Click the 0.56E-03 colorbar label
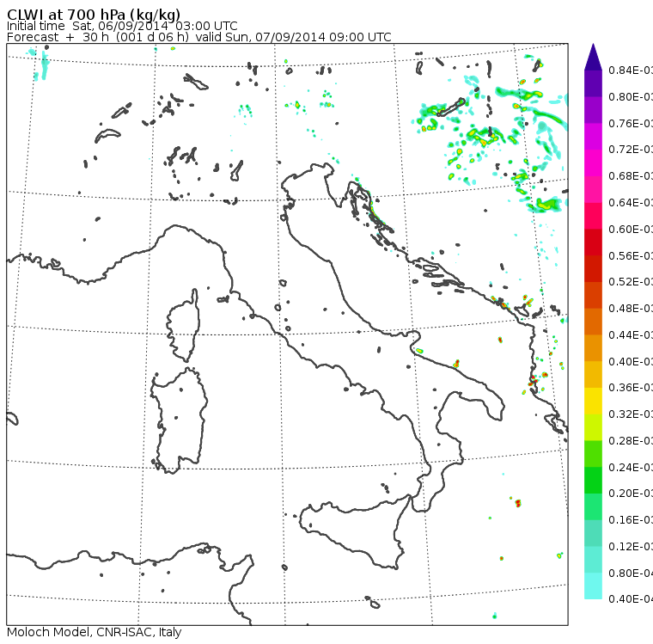The image size is (653, 644). [631, 255]
